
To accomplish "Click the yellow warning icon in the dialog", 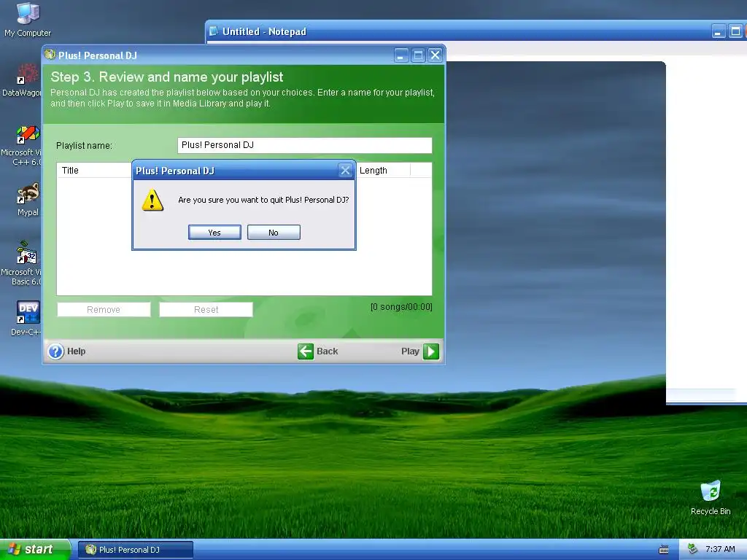I will (x=152, y=200).
